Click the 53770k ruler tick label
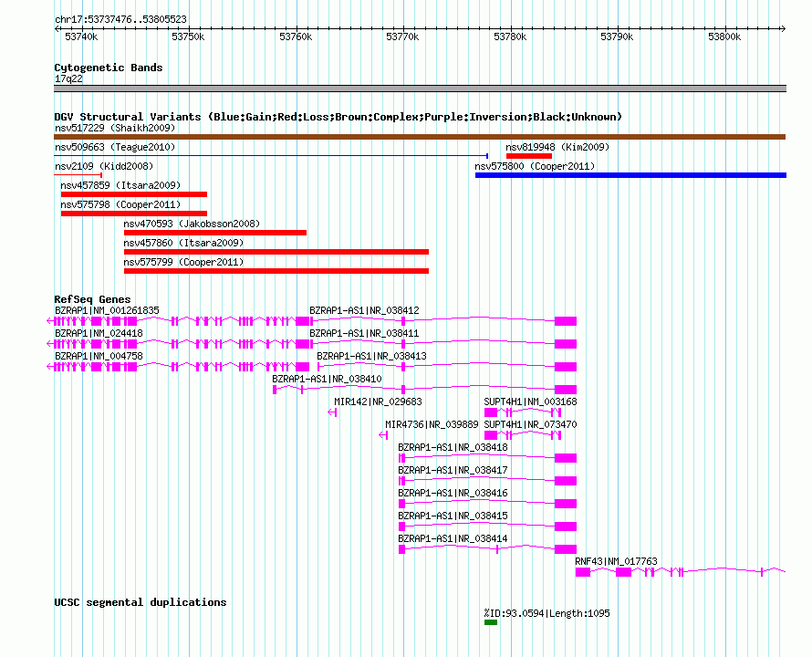The width and height of the screenshot is (812, 657). [x=402, y=36]
